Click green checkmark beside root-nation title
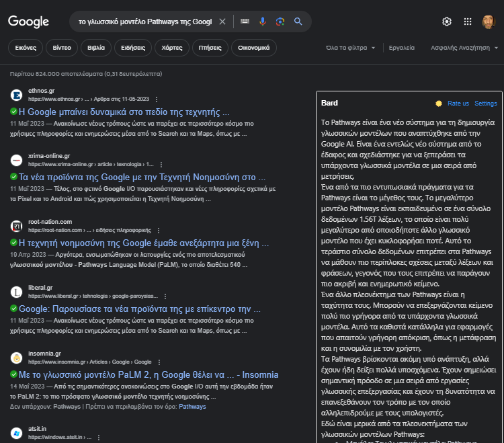 click(14, 242)
